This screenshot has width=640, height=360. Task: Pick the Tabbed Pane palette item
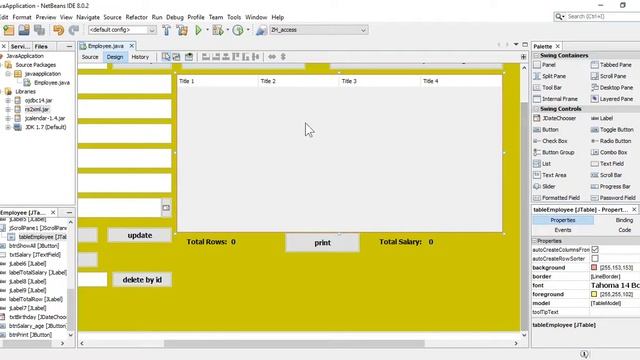tap(611, 65)
